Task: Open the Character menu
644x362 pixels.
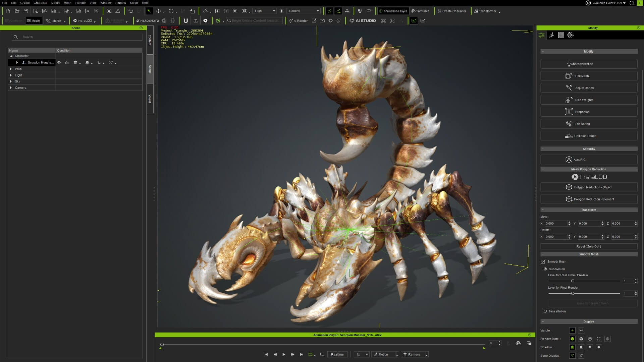Action: [40, 3]
